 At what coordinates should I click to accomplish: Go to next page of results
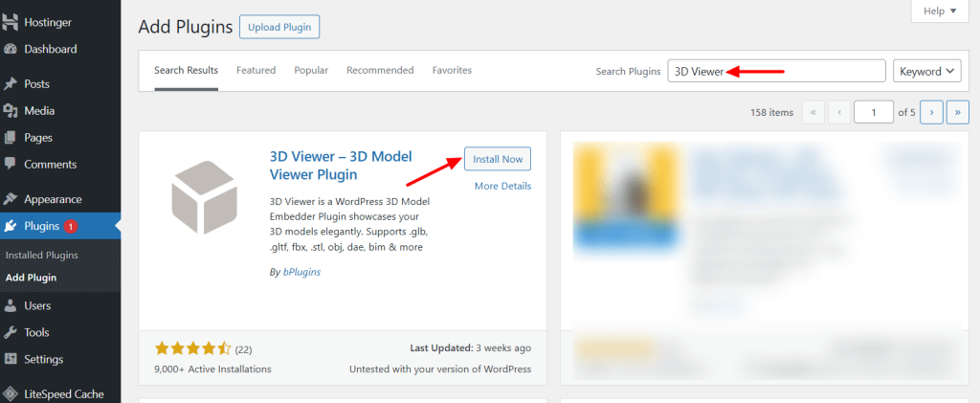coord(931,112)
